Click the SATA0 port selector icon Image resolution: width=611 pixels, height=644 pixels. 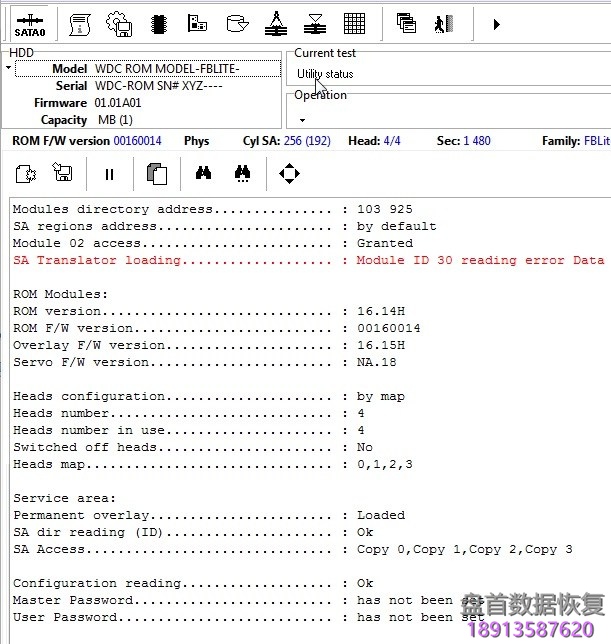pos(30,24)
